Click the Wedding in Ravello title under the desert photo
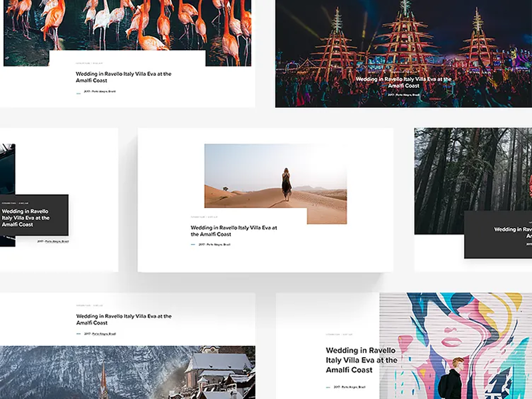This screenshot has width=532, height=399. 234,231
